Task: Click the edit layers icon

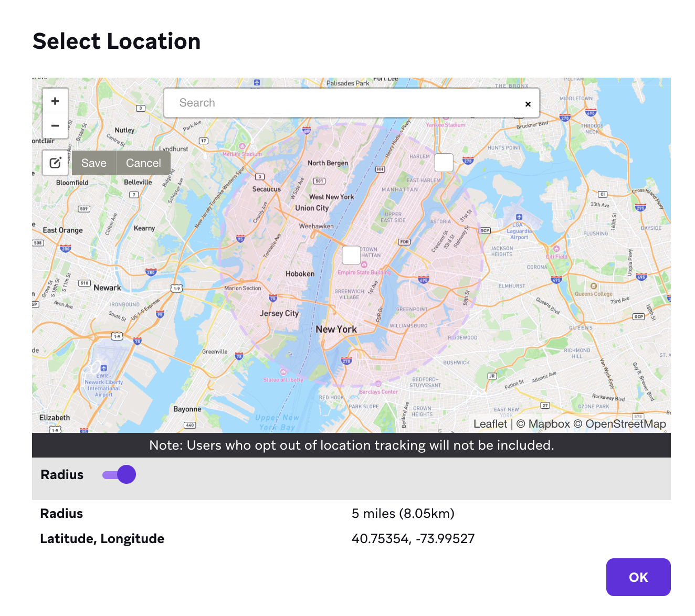Action: (55, 163)
